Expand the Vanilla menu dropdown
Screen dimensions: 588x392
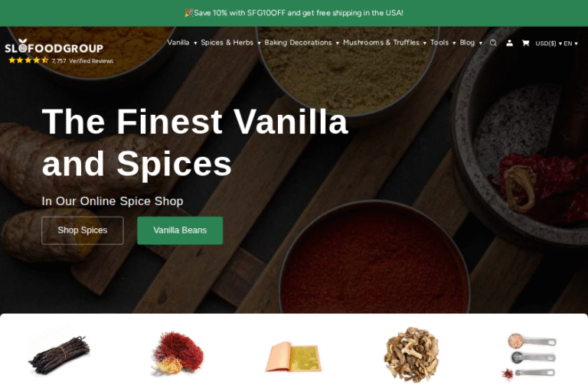182,43
